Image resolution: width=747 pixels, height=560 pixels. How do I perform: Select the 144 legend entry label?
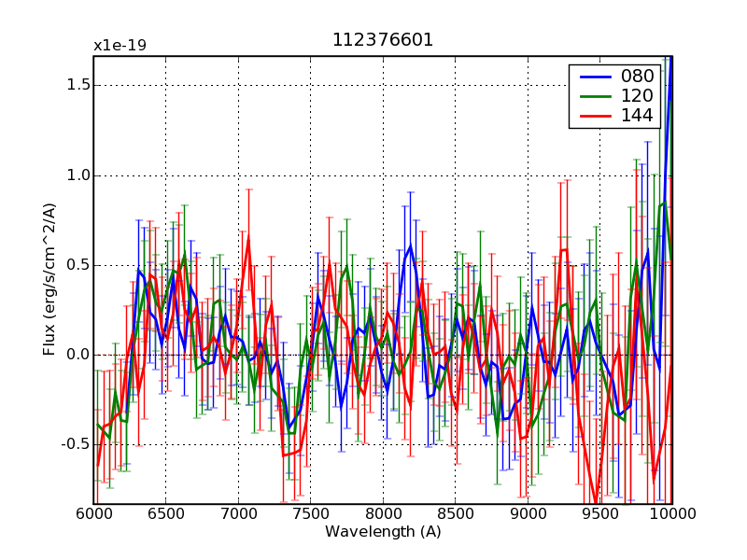tap(630, 116)
